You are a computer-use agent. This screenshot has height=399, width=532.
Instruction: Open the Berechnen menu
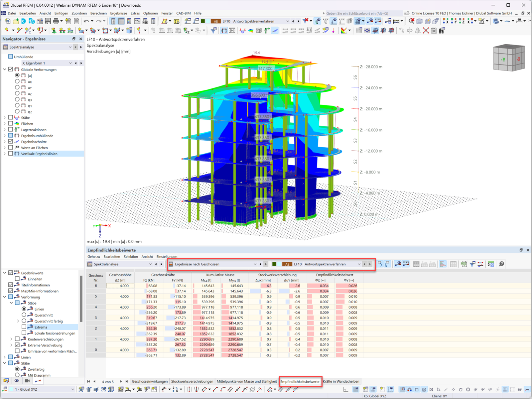[98, 13]
